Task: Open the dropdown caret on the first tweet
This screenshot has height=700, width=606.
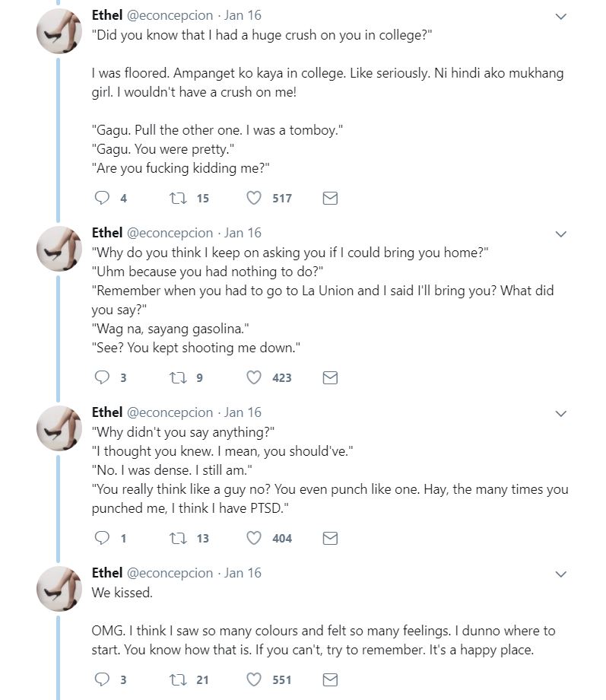Action: [561, 15]
